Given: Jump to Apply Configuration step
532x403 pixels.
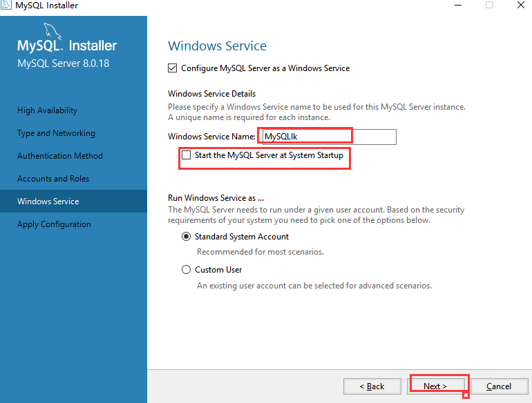Looking at the screenshot, I should pyautogui.click(x=55, y=224).
